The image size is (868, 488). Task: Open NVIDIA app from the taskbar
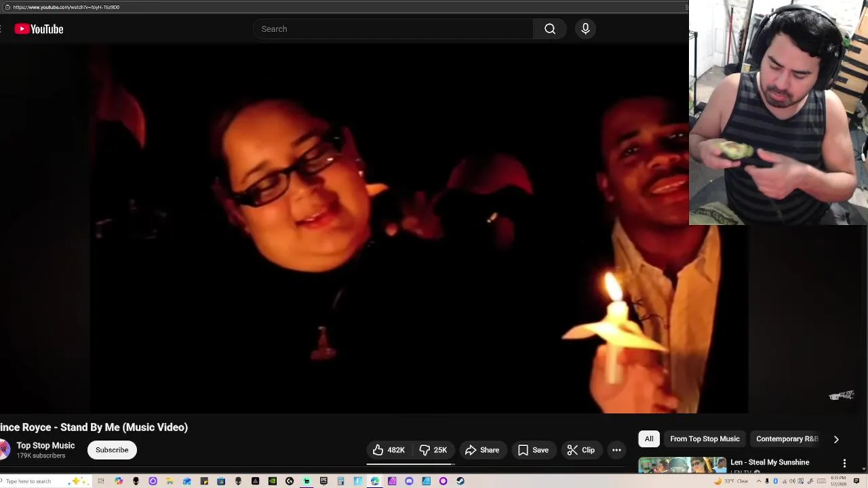pyautogui.click(x=272, y=481)
